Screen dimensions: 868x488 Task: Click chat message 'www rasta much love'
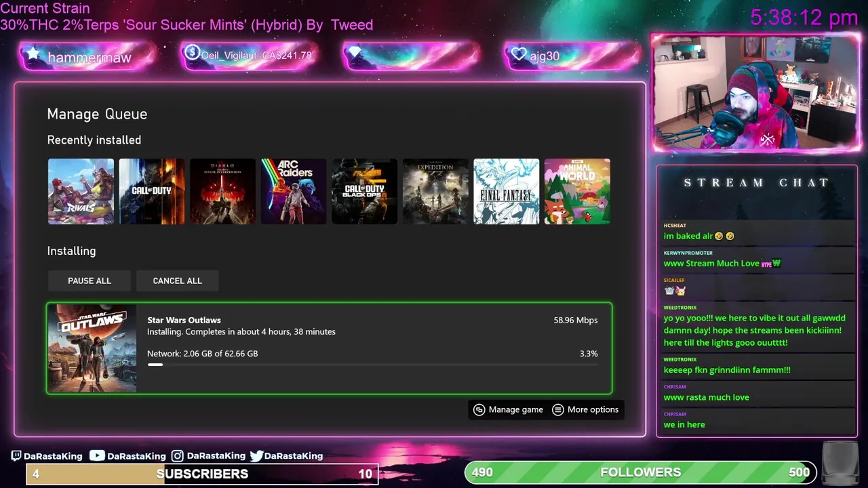[x=706, y=397]
